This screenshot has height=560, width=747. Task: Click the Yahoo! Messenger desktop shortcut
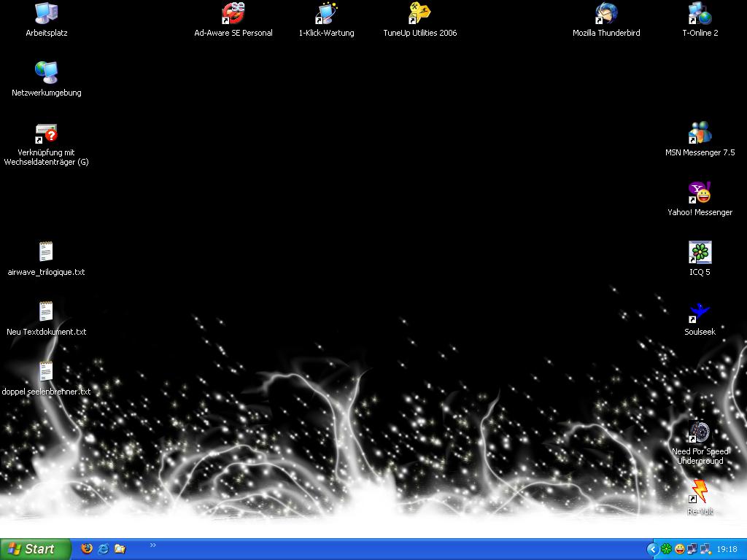(x=700, y=192)
